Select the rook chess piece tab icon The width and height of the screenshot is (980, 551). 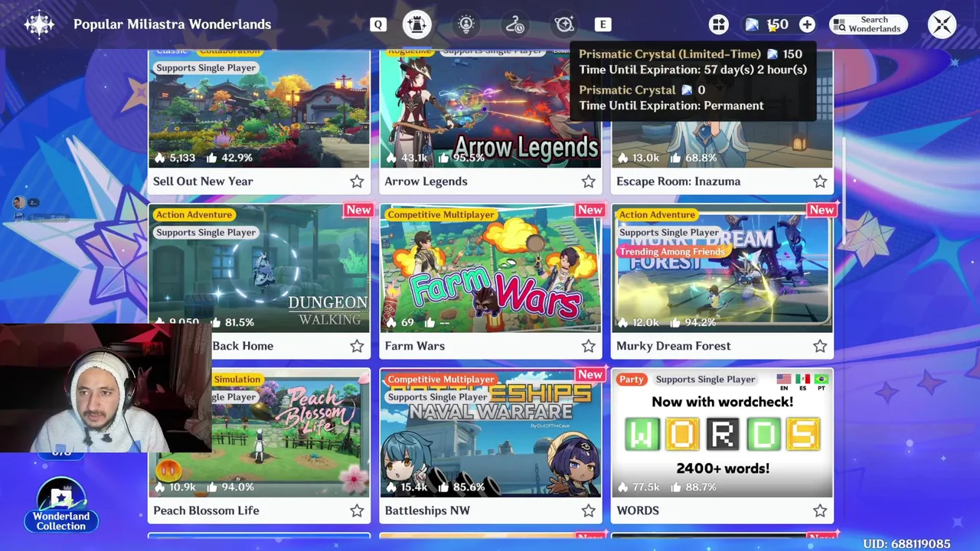pos(417,24)
